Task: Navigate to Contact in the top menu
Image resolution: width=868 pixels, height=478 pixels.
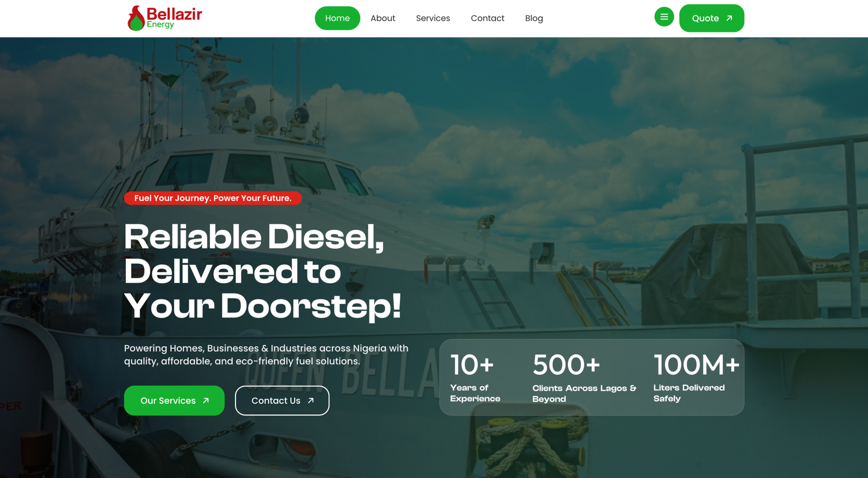Action: coord(487,18)
